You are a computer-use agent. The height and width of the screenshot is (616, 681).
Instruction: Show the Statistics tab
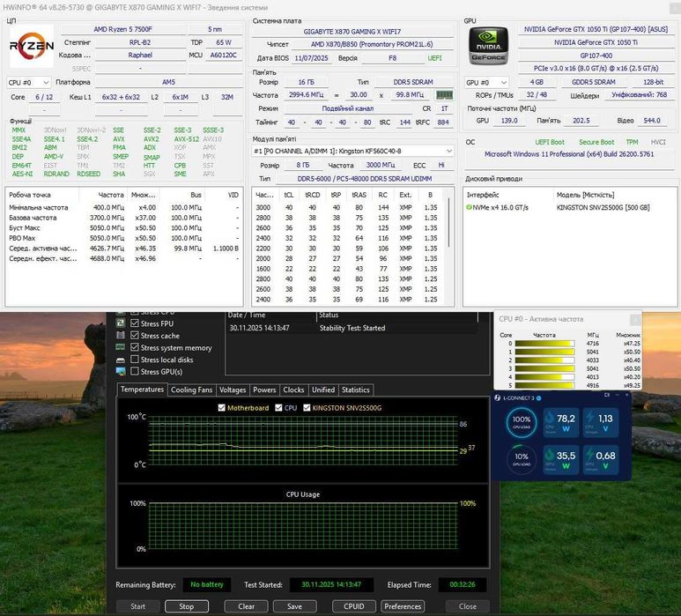point(355,390)
